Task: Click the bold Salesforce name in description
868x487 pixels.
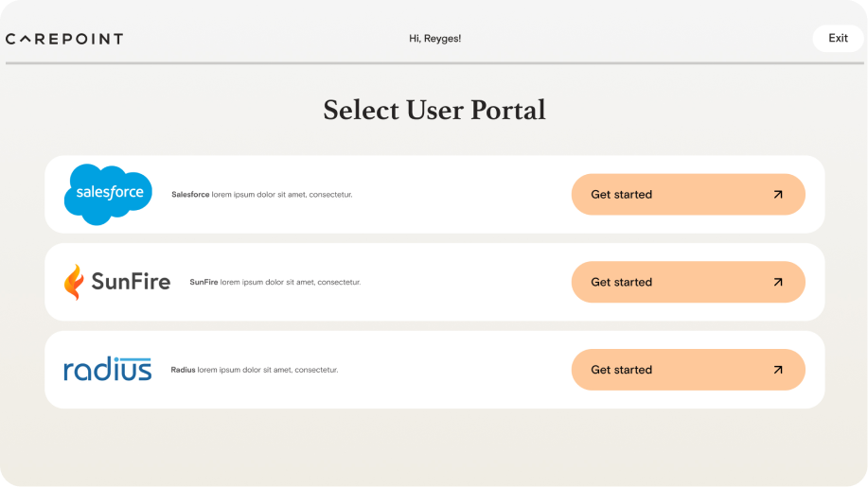Action: (190, 195)
